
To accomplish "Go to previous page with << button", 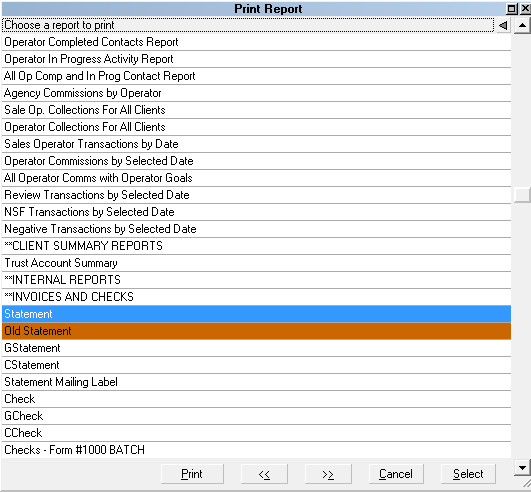I will 264,474.
